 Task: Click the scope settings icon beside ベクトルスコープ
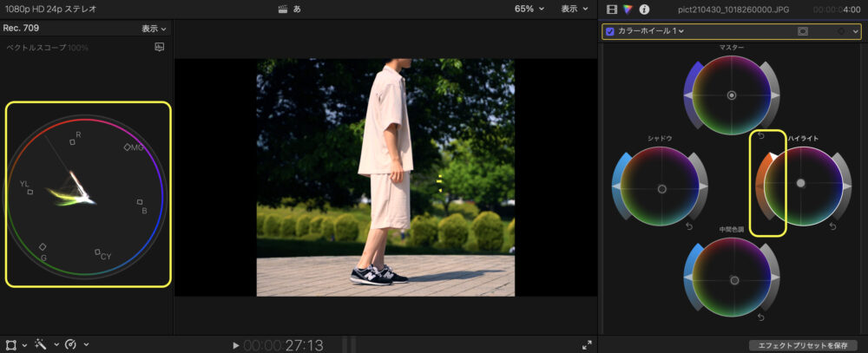tap(159, 47)
